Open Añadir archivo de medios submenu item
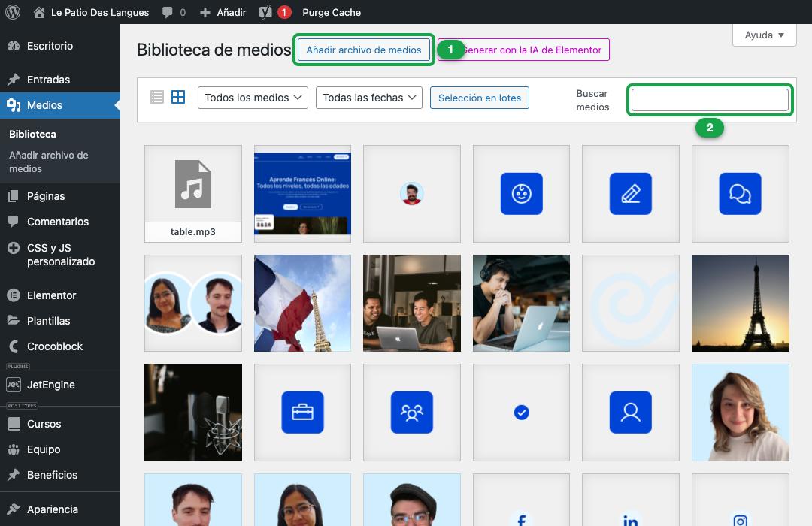The image size is (812, 526). pos(49,162)
